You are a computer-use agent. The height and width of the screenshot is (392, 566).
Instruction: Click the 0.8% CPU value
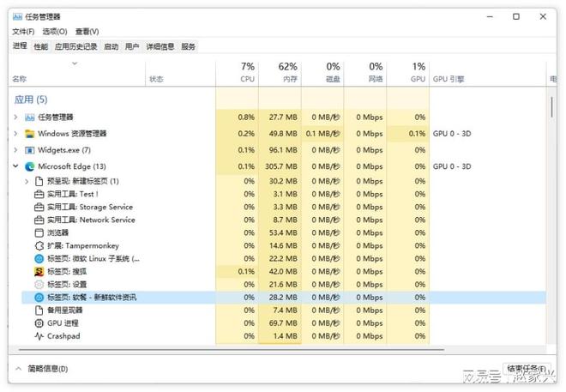coord(246,118)
